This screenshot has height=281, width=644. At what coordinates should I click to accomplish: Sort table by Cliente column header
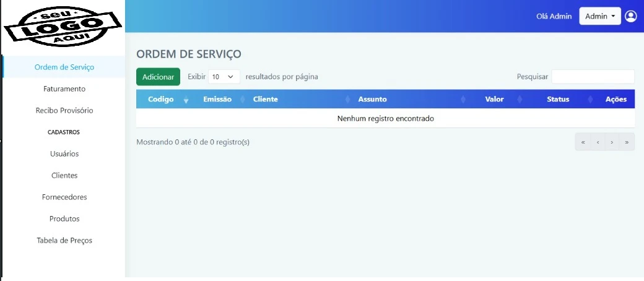pos(266,100)
